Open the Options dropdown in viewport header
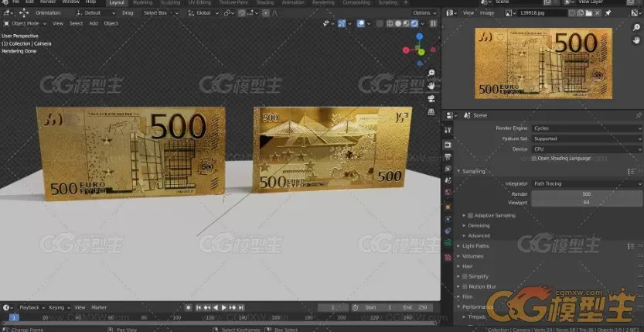 424,12
